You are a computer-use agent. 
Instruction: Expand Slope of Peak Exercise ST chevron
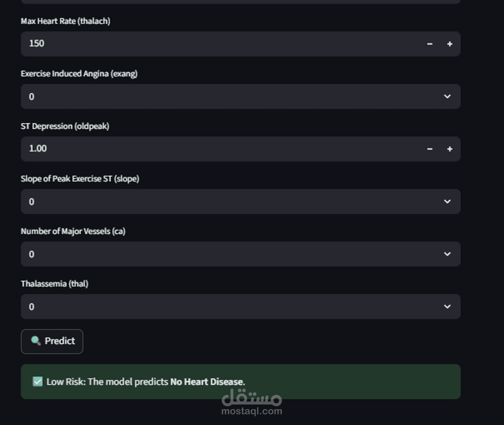pyautogui.click(x=447, y=201)
